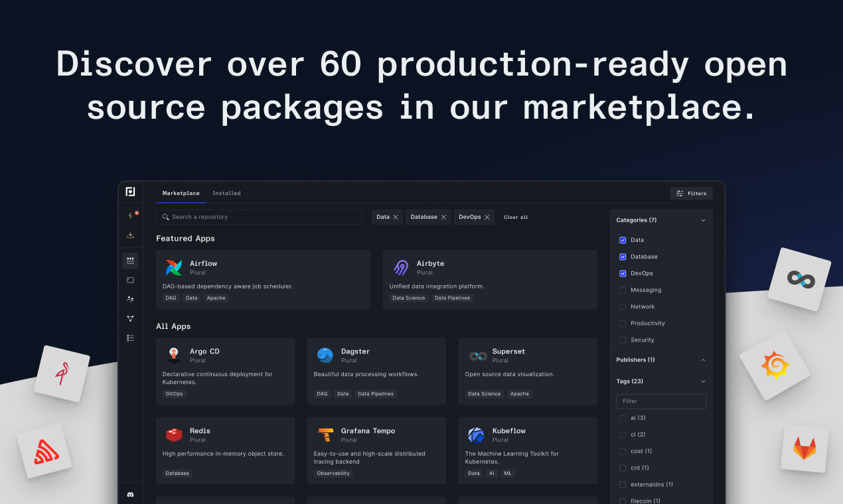The width and height of the screenshot is (843, 504).
Task: Click the AI tag on Kubeflow card
Action: [491, 473]
